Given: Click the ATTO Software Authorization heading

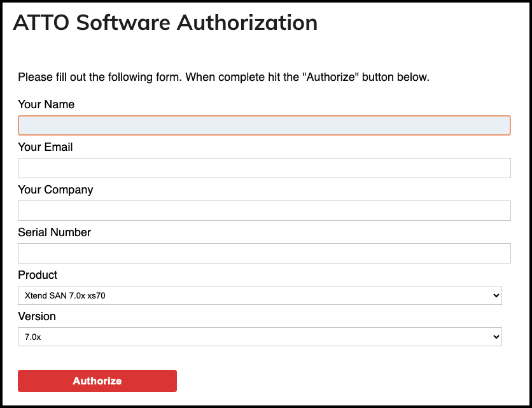Looking at the screenshot, I should pyautogui.click(x=165, y=23).
